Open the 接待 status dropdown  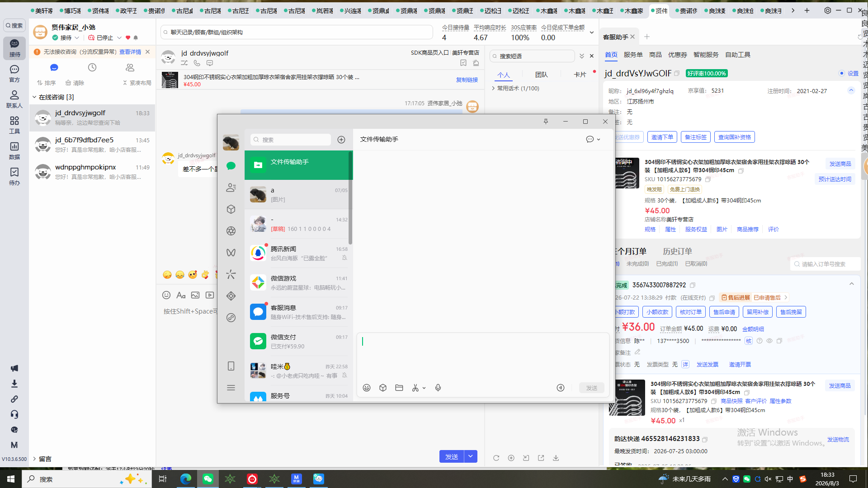(77, 38)
